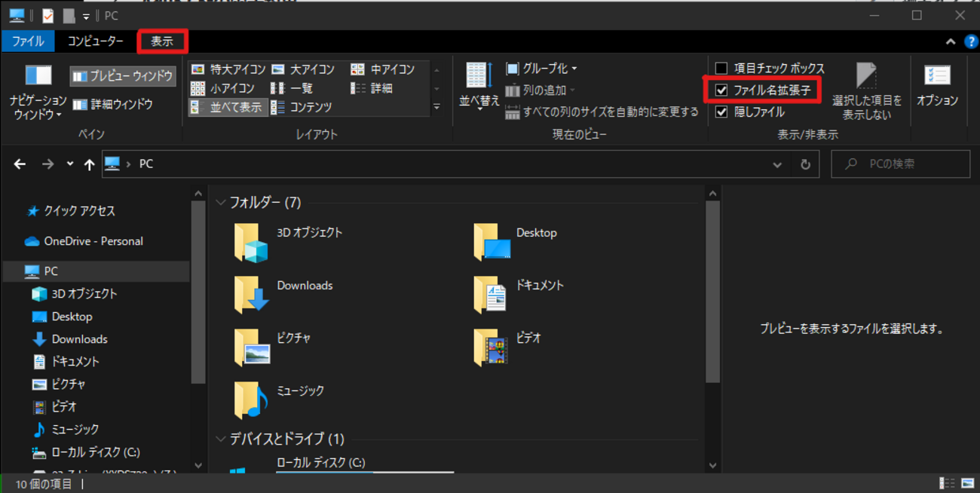Click the content area vertical scrollbar
Screen dimensions: 980x493
point(712,292)
